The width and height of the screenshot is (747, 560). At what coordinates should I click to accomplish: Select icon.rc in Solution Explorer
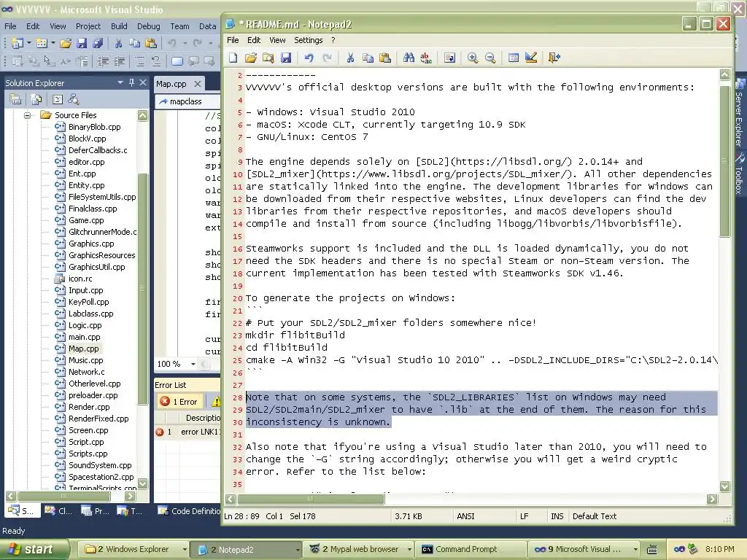tap(80, 279)
